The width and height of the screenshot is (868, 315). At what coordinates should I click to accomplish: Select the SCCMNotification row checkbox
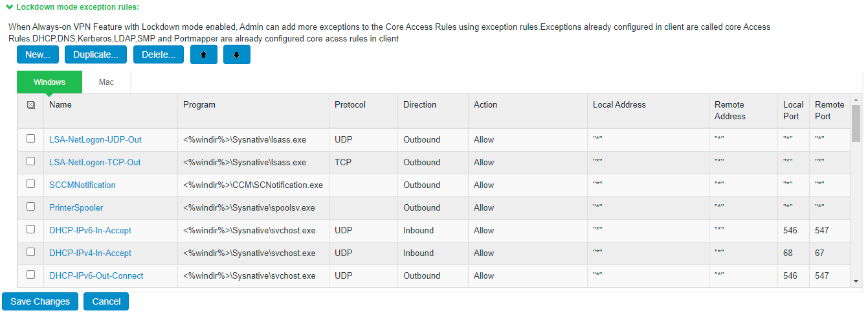tap(30, 184)
